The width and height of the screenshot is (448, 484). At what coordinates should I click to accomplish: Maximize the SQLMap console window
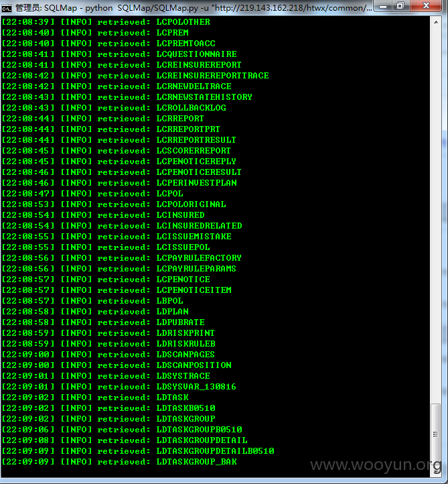pyautogui.click(x=400, y=6)
